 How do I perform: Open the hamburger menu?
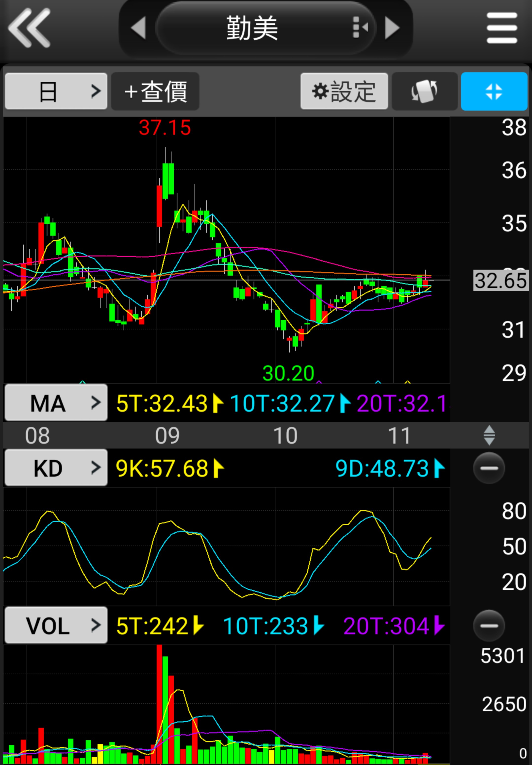coord(502,28)
